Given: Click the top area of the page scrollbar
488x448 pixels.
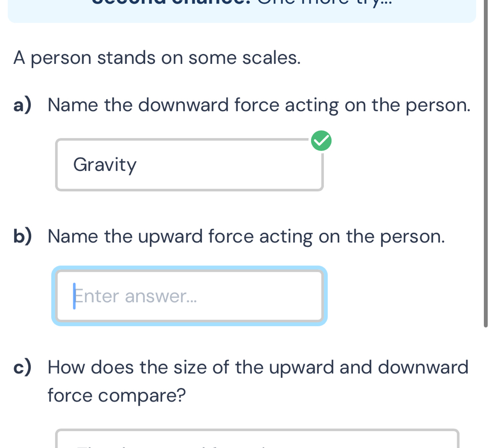Looking at the screenshot, I should [484, 51].
